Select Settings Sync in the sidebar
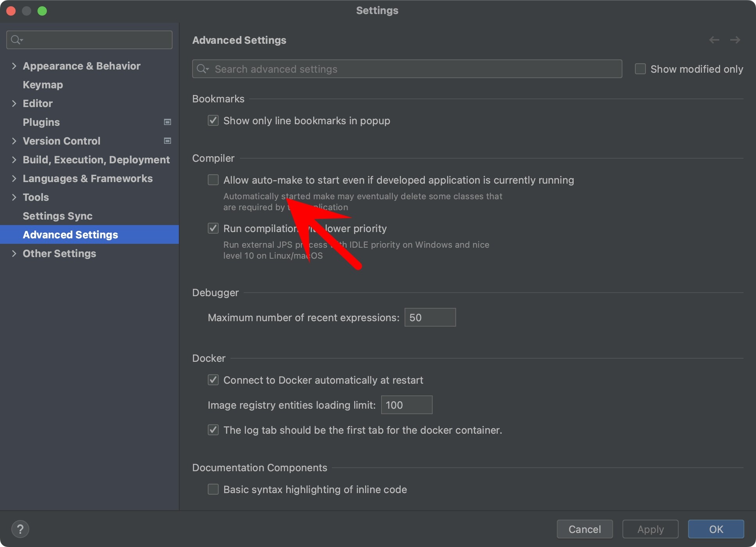This screenshot has width=756, height=547. [x=57, y=216]
